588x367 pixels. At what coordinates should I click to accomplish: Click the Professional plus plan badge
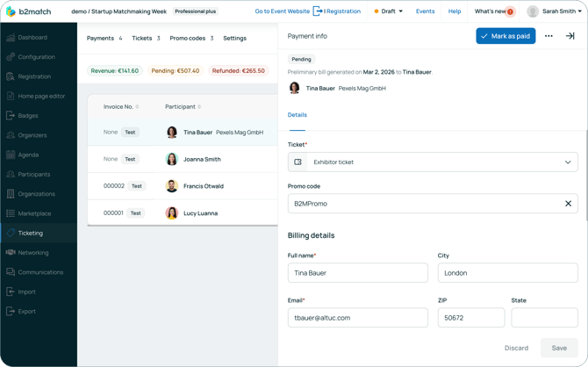[x=196, y=11]
